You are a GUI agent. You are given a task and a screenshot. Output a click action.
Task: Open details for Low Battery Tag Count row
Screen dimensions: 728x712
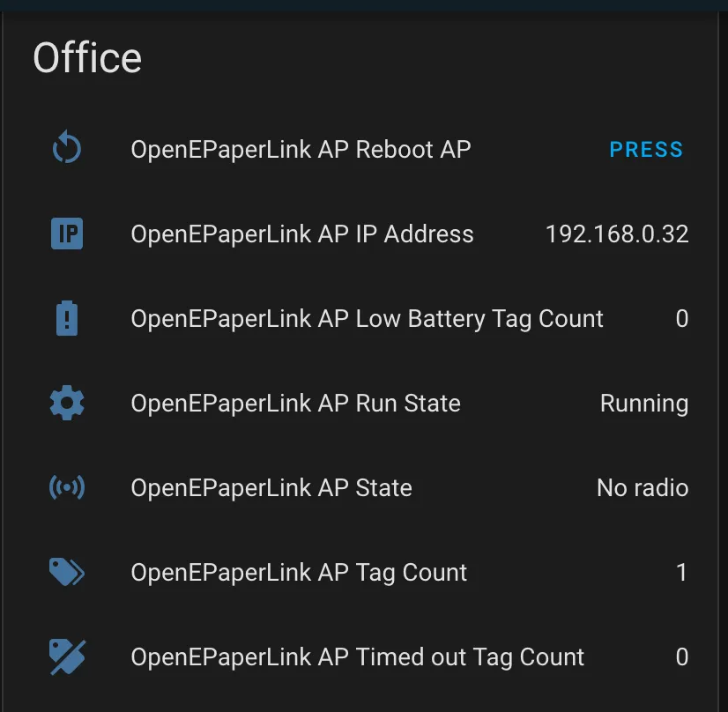click(367, 318)
